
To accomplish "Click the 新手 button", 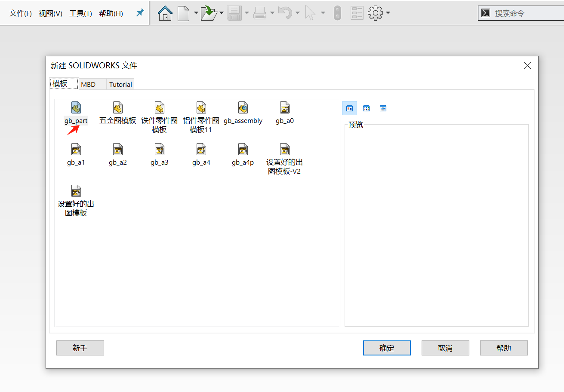I will [x=80, y=348].
